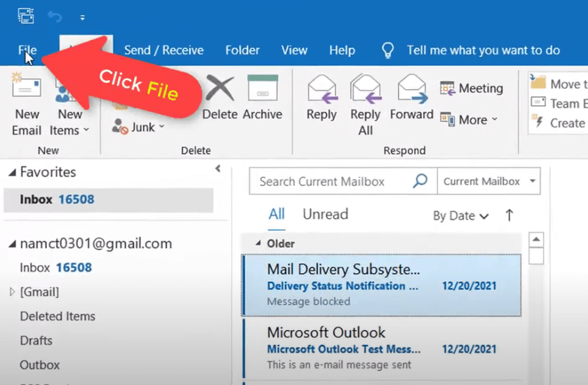
Task: Forward the selected message
Action: click(x=412, y=98)
